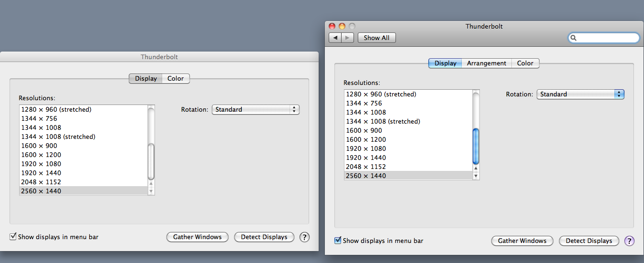Click Detect Displays in right window
Image resolution: width=644 pixels, height=263 pixels.
pos(589,241)
